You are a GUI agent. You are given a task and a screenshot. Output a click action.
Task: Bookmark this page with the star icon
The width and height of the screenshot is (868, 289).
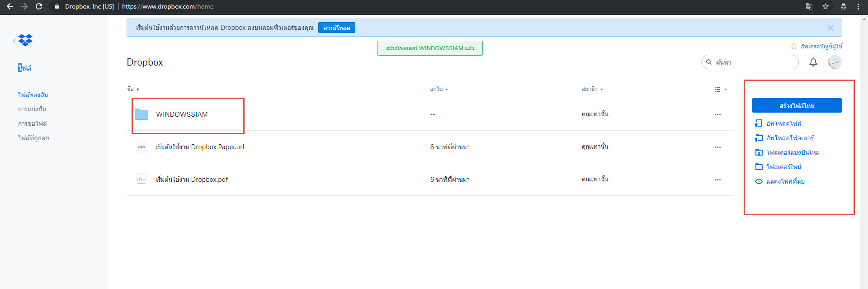coord(826,6)
